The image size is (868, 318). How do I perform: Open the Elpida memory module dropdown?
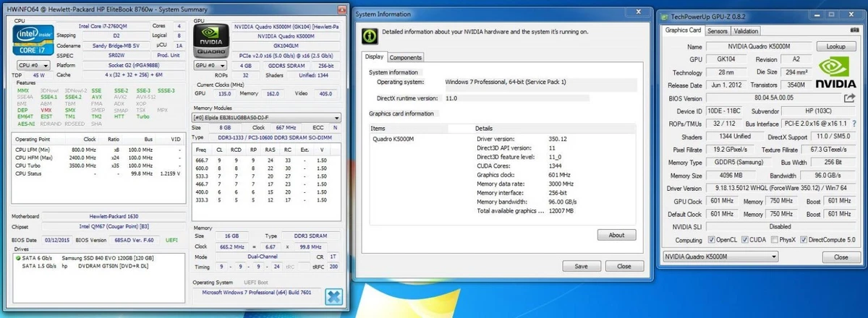[267, 117]
